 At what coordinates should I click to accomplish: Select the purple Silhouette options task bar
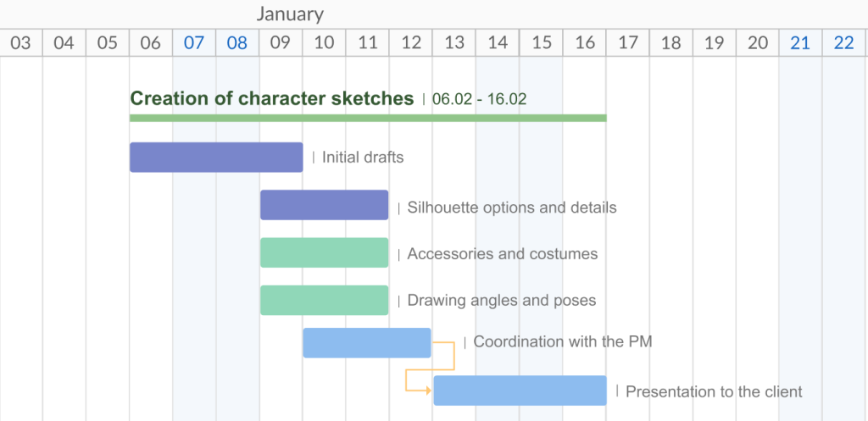[x=324, y=205]
